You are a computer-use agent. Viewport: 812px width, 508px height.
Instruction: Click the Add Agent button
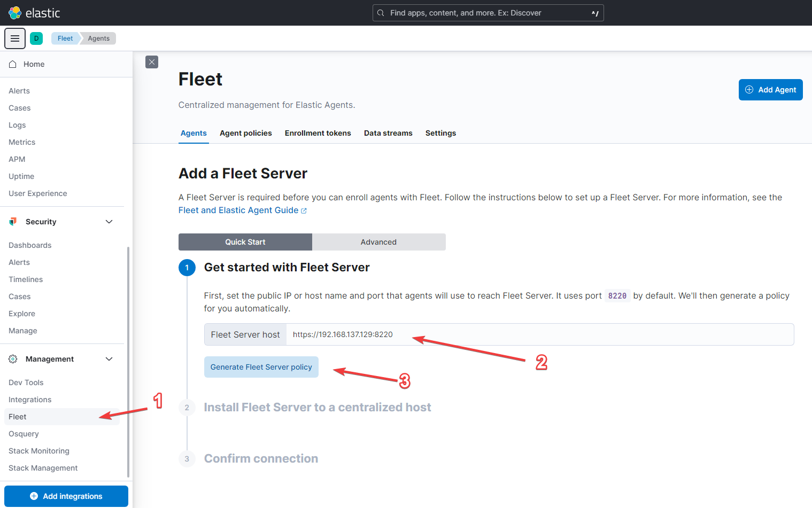(770, 90)
